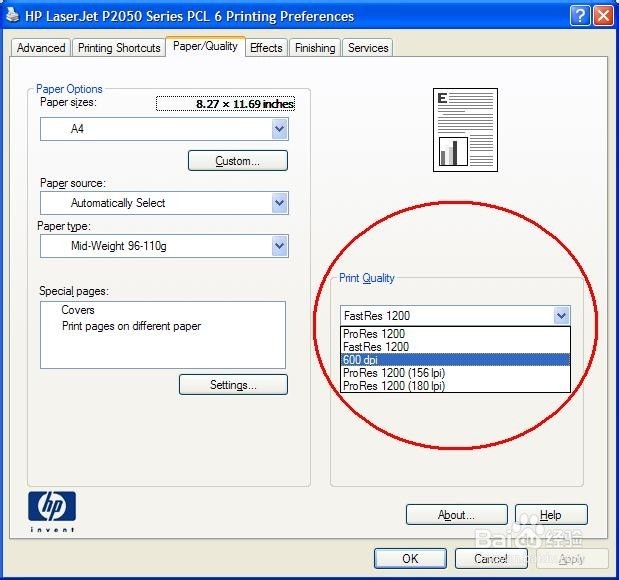Confirm with the OK button
The width and height of the screenshot is (619, 580).
(410, 558)
